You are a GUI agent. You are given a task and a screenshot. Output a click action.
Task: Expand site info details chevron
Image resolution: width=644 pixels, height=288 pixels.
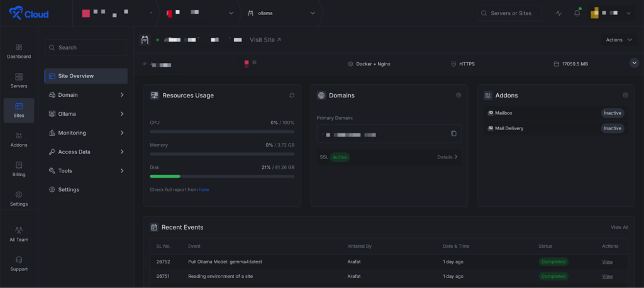(634, 63)
